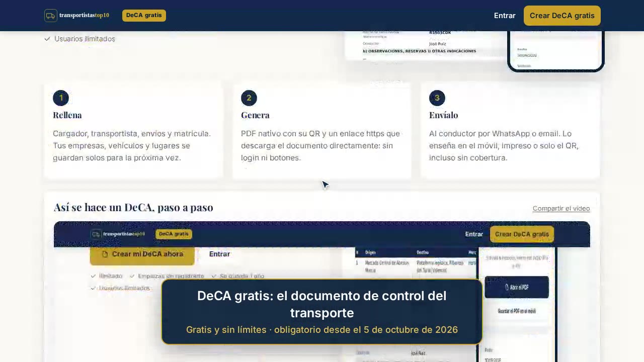This screenshot has height=362, width=644.
Task: Click the paragraph starting "Al conductor por WhatsApp o email"
Action: click(x=504, y=146)
